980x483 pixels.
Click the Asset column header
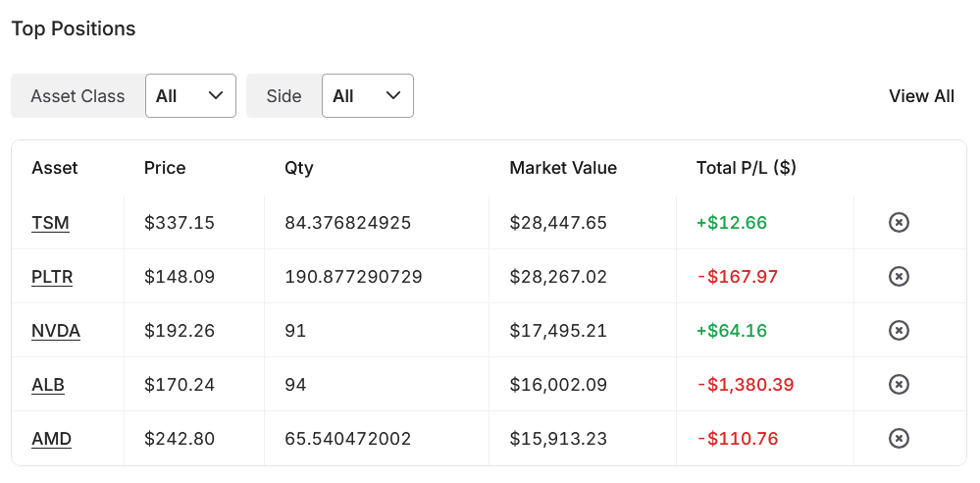pos(55,168)
